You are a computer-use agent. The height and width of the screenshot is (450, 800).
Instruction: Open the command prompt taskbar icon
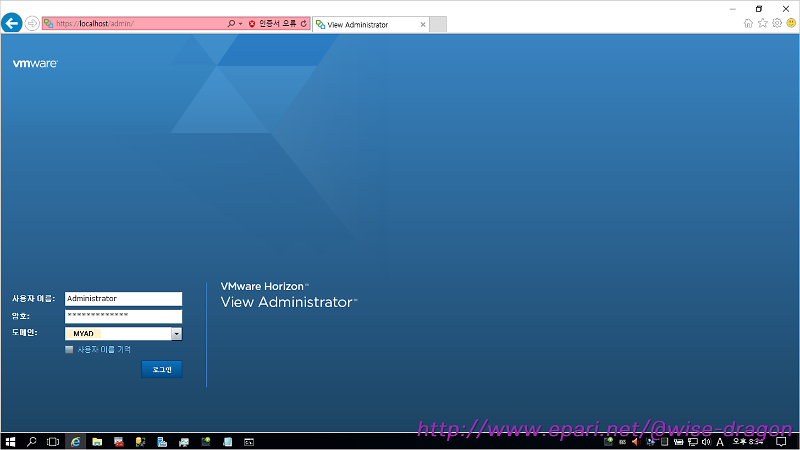[x=249, y=442]
